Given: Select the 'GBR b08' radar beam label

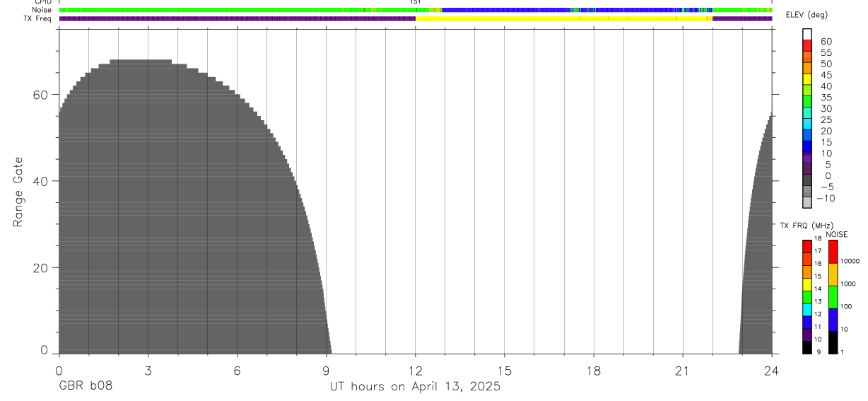Looking at the screenshot, I should coord(86,386).
